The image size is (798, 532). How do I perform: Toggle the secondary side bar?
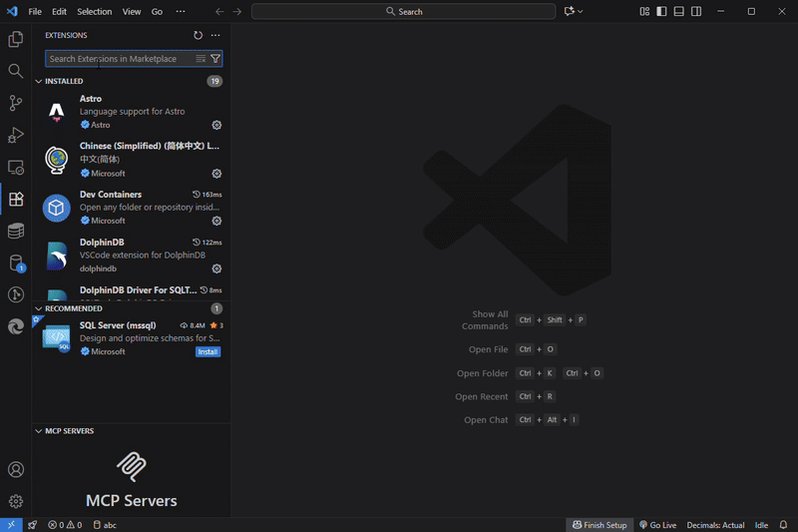point(696,11)
